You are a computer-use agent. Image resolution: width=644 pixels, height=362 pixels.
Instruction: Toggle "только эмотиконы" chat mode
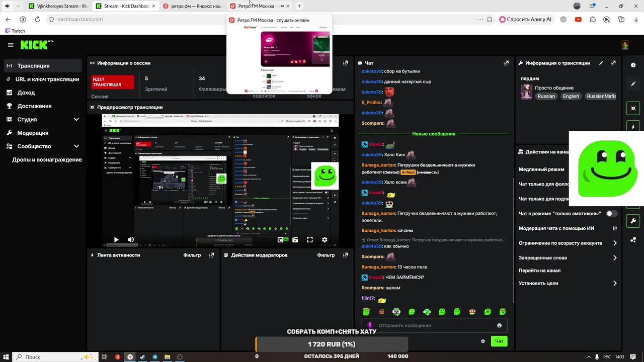[611, 214]
